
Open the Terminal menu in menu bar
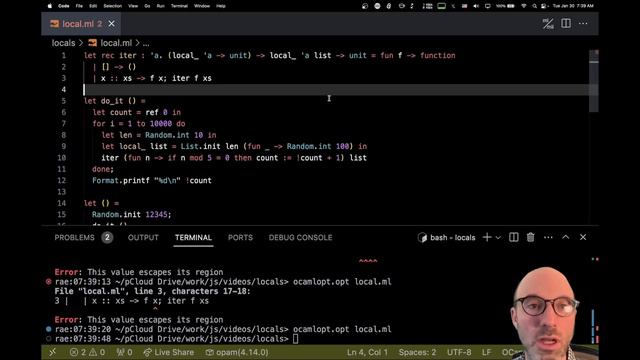[x=179, y=6]
